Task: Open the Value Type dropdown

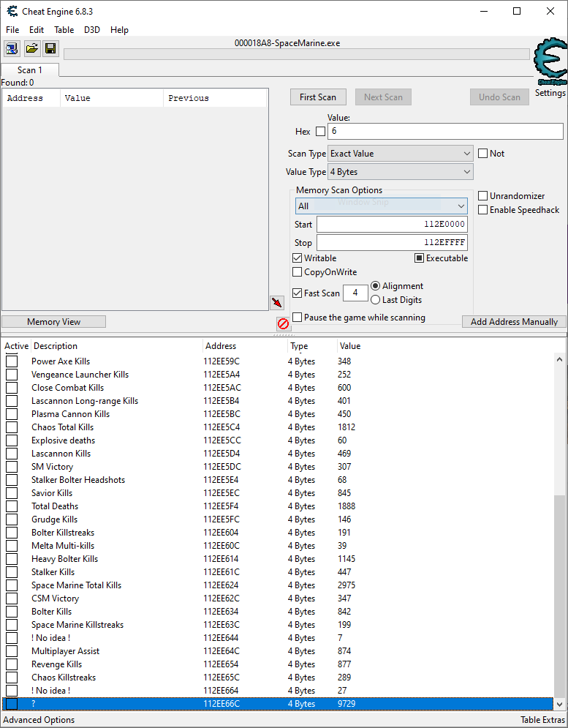Action: (401, 172)
